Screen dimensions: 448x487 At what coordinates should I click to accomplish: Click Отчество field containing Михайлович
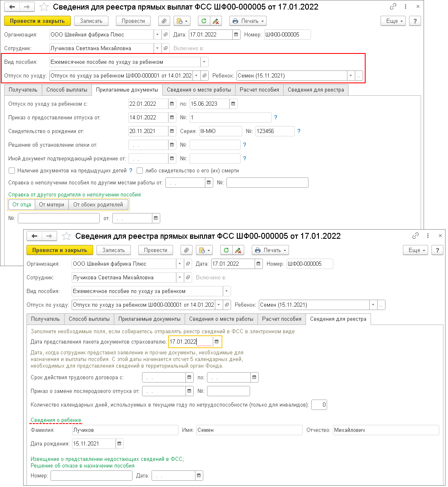(x=386, y=430)
